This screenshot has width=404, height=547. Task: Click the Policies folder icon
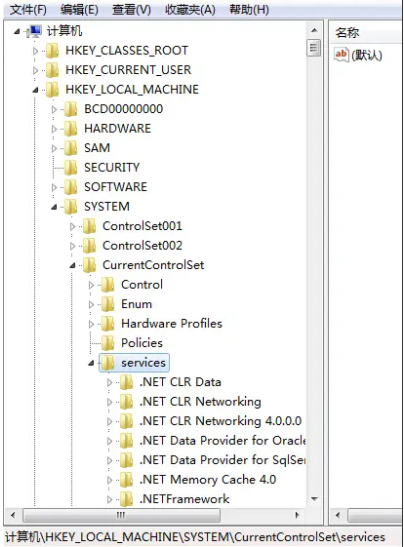[108, 344]
